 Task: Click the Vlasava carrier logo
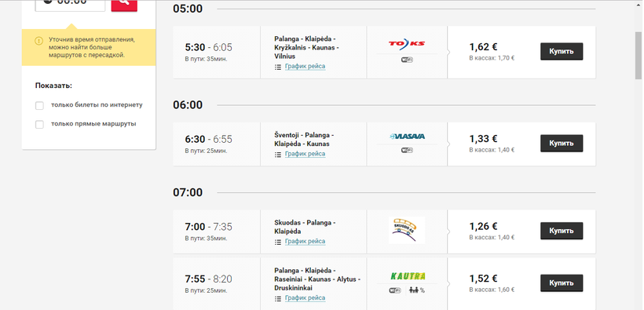[407, 137]
